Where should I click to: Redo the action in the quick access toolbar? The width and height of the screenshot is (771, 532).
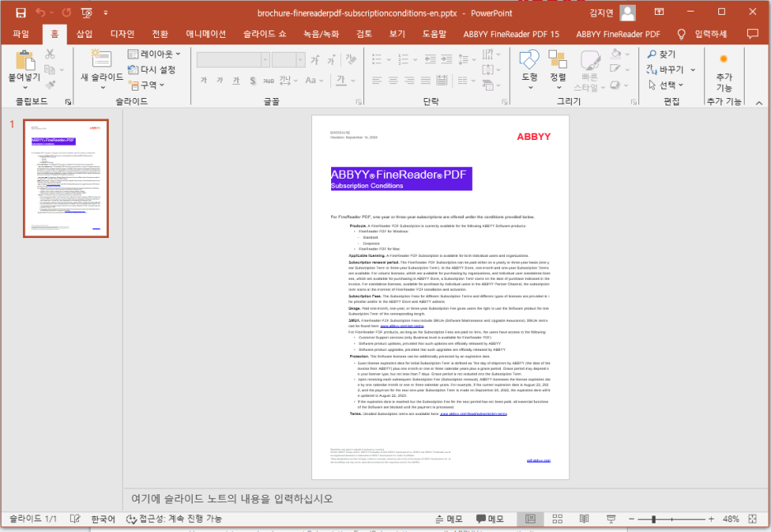67,13
